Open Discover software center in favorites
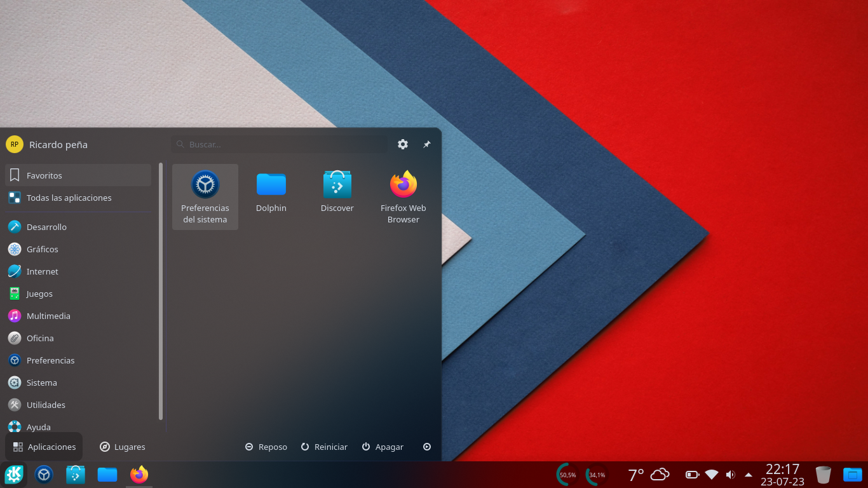The width and height of the screenshot is (868, 488). pyautogui.click(x=337, y=192)
